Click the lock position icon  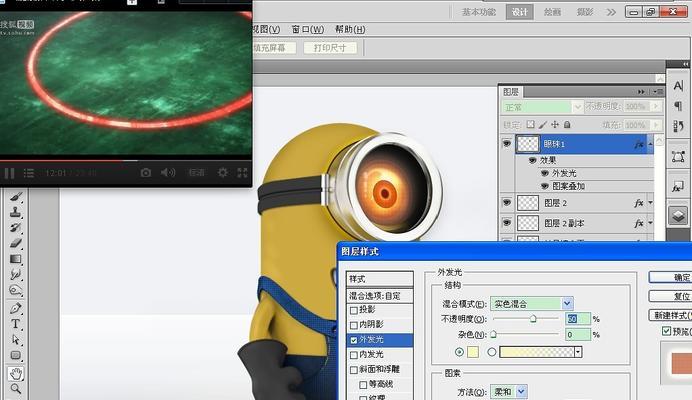555,125
